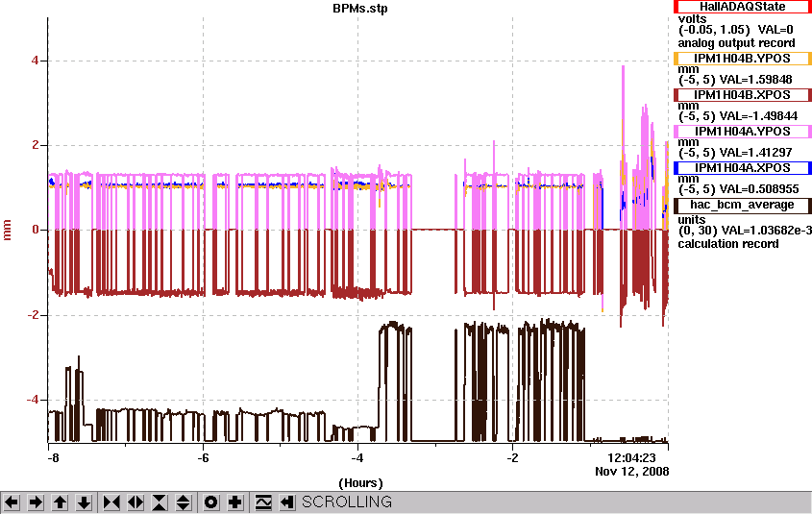Shift the plot up with the up arrow

61,502
